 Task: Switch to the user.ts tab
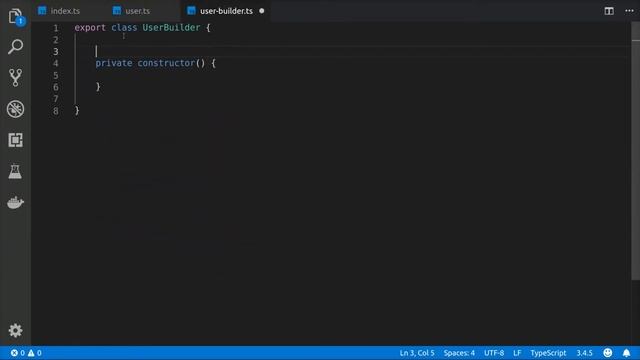(x=138, y=11)
